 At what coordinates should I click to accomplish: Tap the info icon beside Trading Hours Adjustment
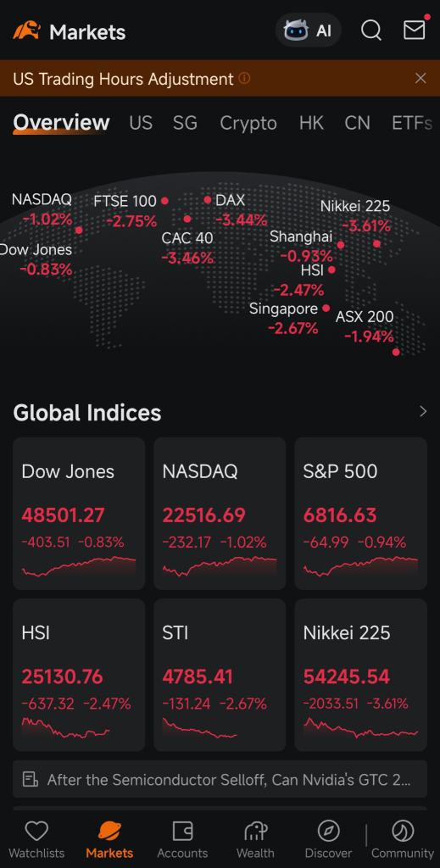(x=244, y=79)
